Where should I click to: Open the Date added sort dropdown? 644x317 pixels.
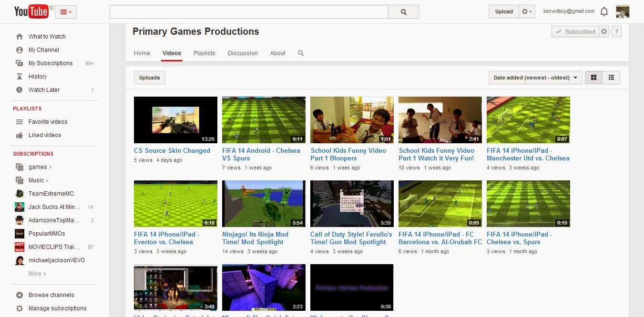click(x=535, y=78)
